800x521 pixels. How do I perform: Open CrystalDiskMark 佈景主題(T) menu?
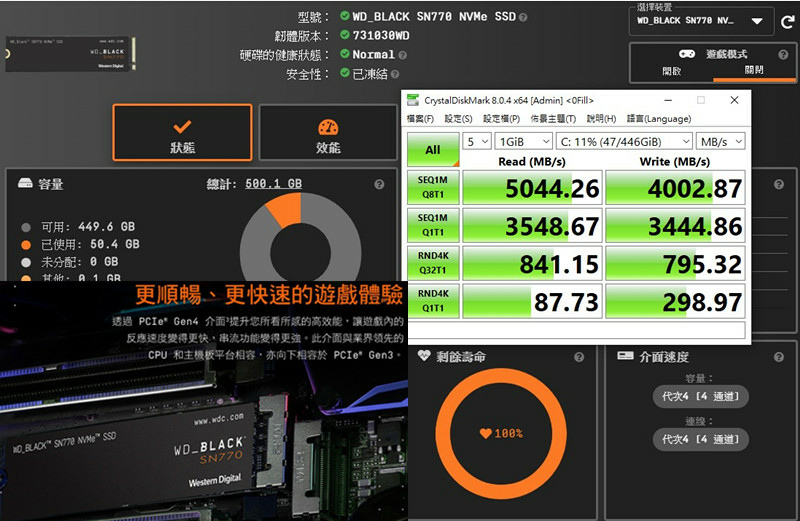tap(553, 118)
